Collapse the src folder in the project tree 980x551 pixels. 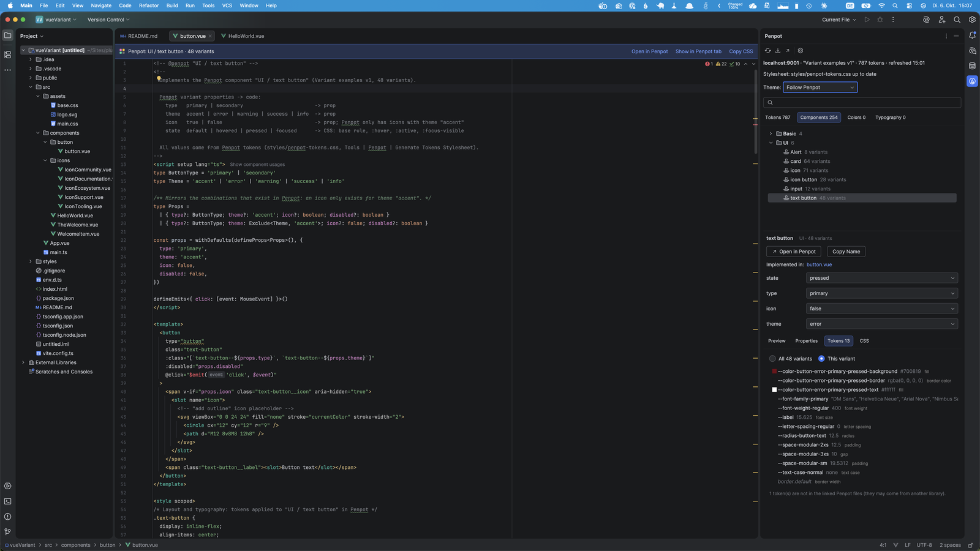(x=31, y=87)
